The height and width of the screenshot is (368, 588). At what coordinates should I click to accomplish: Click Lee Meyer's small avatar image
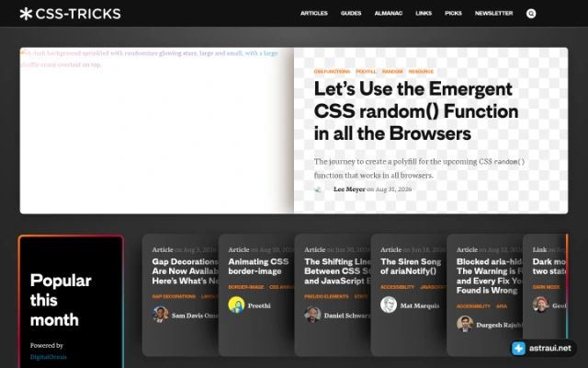[x=318, y=190]
